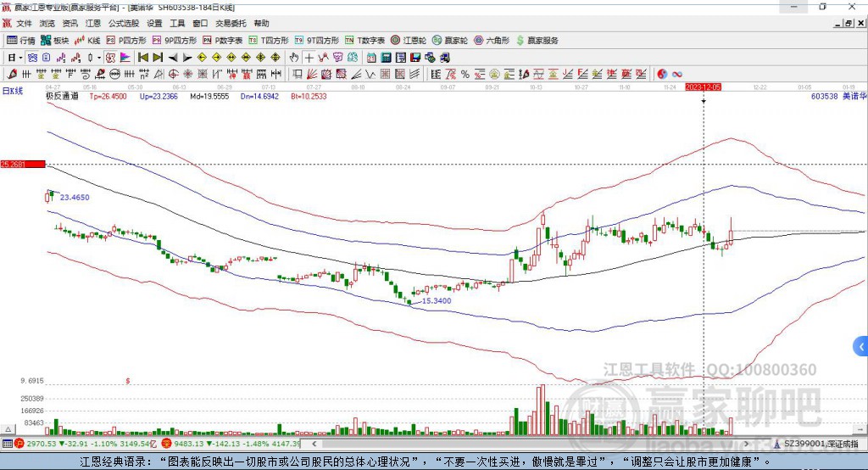Open the 板块 sector view
The image size is (868, 470).
pos(55,41)
